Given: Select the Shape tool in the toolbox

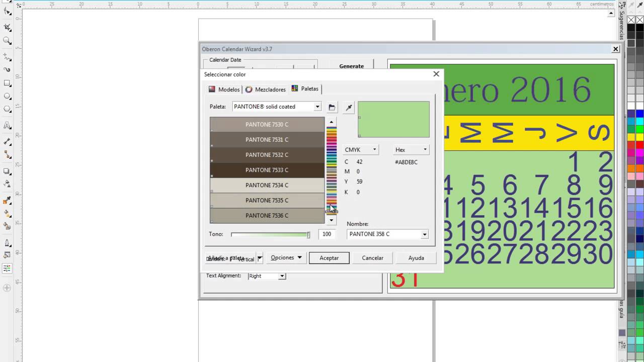Looking at the screenshot, I should (7, 11).
